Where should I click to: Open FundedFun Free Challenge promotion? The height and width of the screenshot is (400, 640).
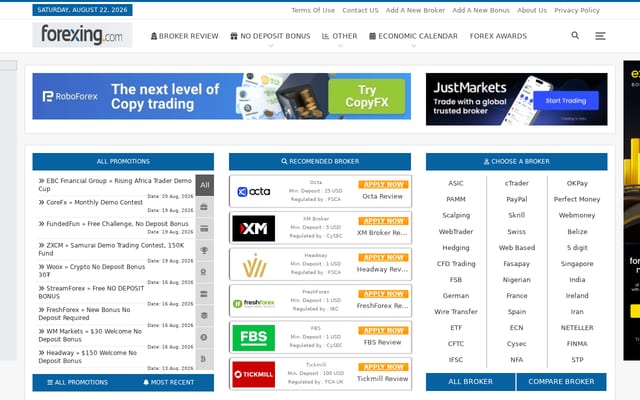[x=113, y=224]
